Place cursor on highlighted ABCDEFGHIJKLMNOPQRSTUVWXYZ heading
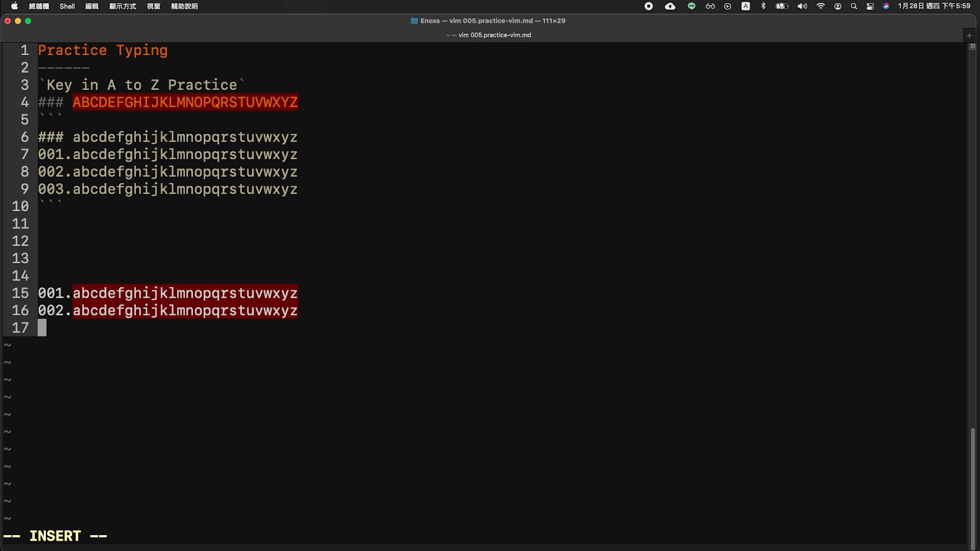This screenshot has width=980, height=551. pos(185,102)
